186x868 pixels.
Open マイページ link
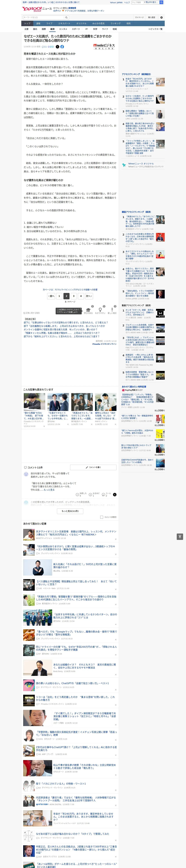(139, 18)
